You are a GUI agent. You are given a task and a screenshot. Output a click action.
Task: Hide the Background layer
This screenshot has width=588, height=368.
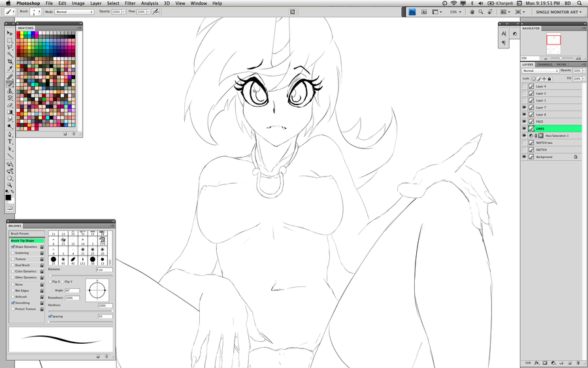coord(524,157)
